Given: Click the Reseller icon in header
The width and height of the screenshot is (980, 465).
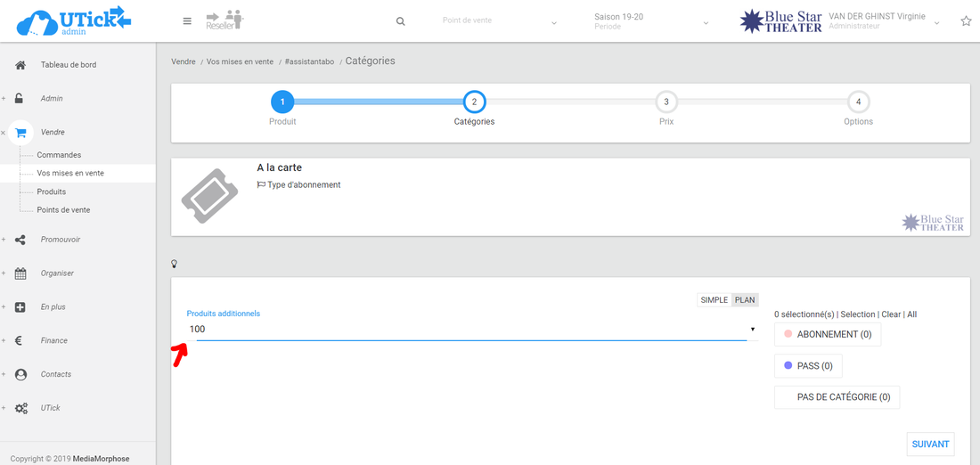Looking at the screenshot, I should [224, 20].
